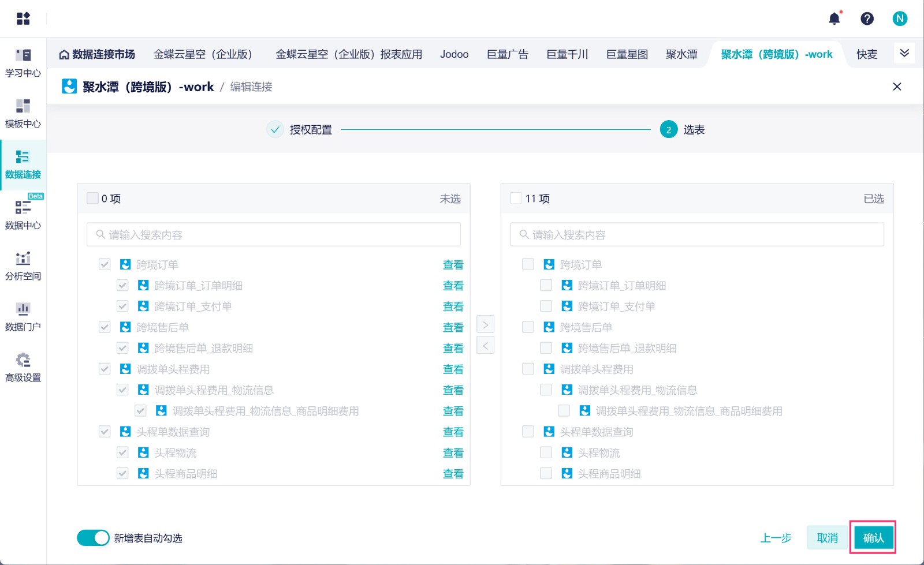924x565 pixels.
Task: Check 跨境售后单 in 已选 list
Action: pyautogui.click(x=528, y=327)
